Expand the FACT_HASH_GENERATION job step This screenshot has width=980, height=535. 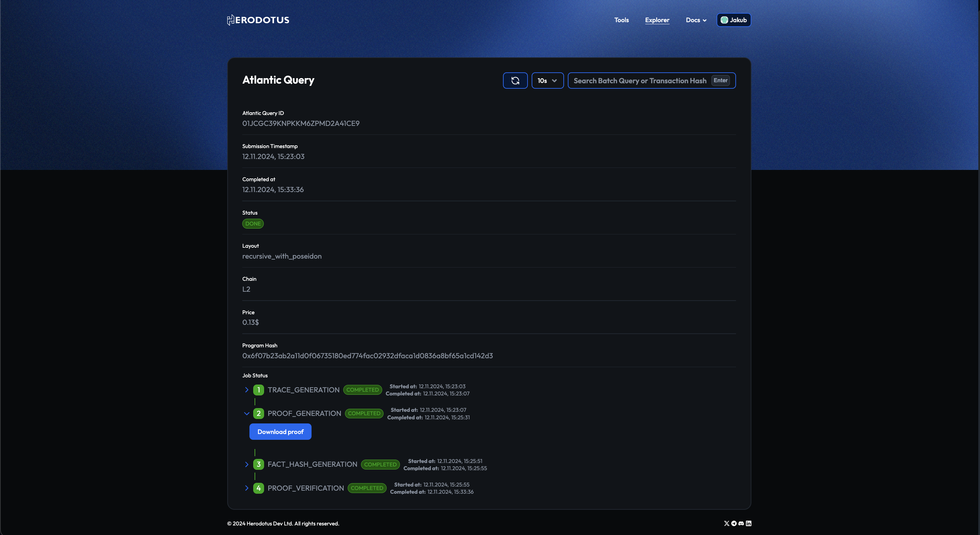pos(246,465)
